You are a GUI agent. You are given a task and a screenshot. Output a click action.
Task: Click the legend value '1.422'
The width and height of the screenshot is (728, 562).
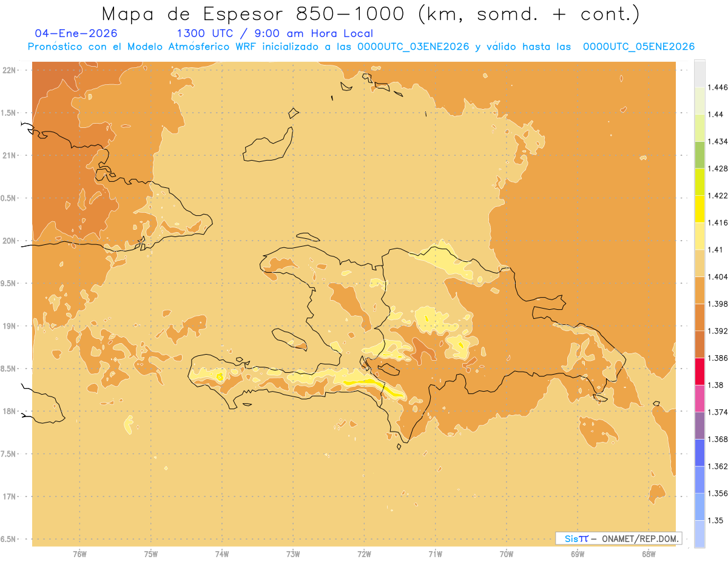point(718,195)
